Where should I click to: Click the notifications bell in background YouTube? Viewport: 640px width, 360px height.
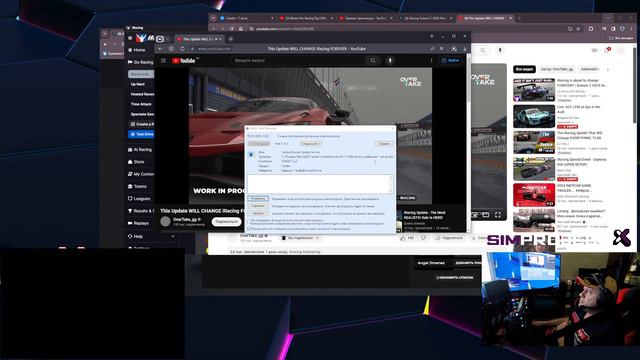(x=607, y=50)
